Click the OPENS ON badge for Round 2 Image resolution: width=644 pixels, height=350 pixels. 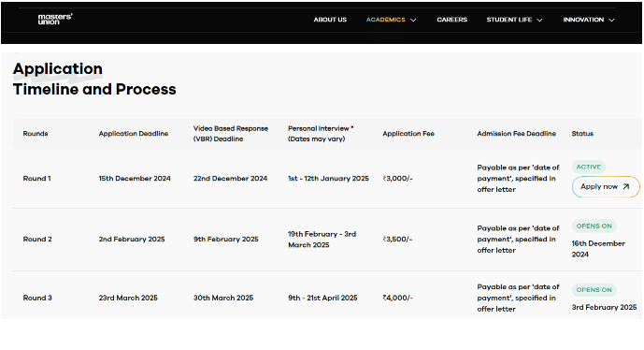594,226
